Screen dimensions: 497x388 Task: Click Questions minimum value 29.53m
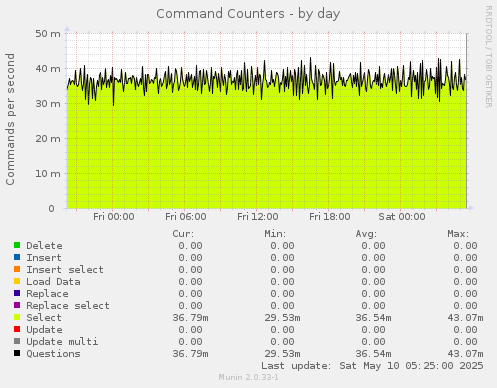coord(282,354)
